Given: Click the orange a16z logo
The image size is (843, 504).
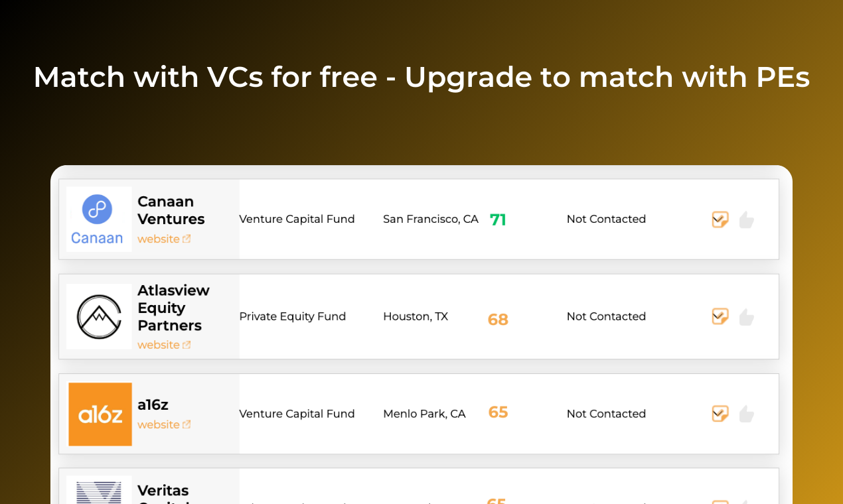Looking at the screenshot, I should point(100,414).
